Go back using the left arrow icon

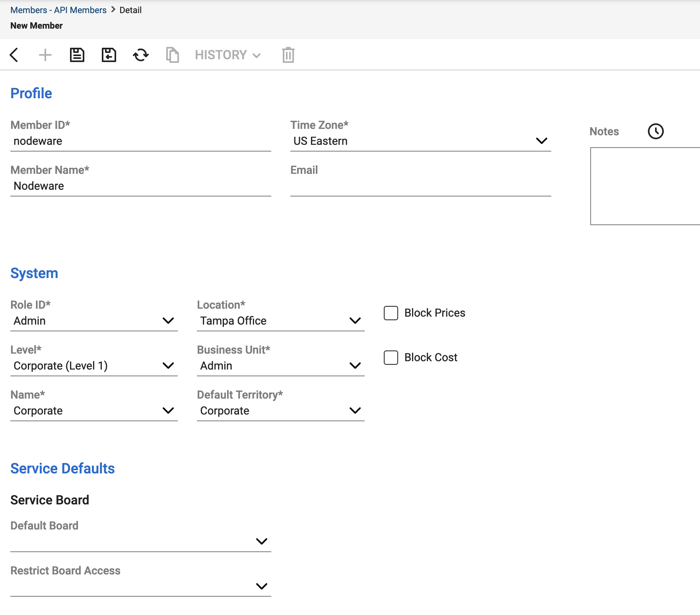(14, 55)
